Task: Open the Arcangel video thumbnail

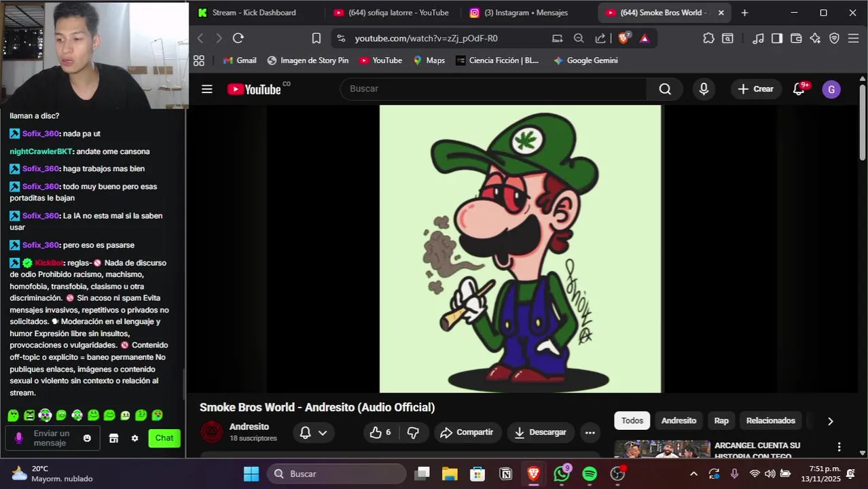Action: (662, 450)
